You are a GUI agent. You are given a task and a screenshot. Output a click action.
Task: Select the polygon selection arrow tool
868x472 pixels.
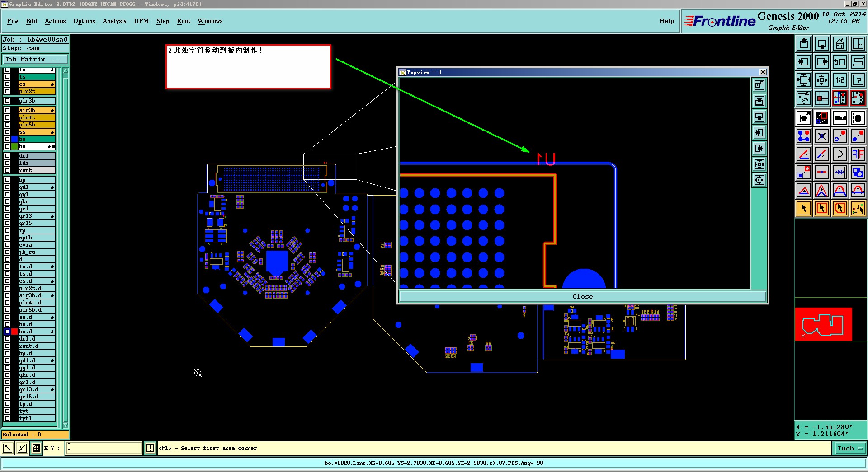pos(840,208)
